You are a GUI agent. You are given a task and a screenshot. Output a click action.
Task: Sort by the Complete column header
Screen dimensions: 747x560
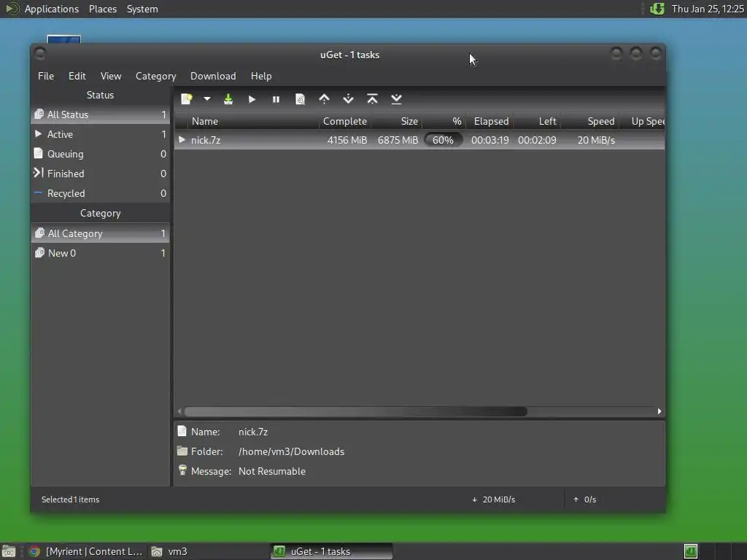(345, 122)
